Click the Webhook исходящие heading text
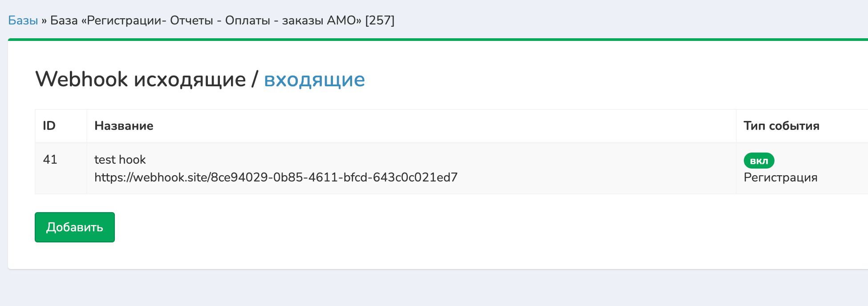 coord(140,80)
